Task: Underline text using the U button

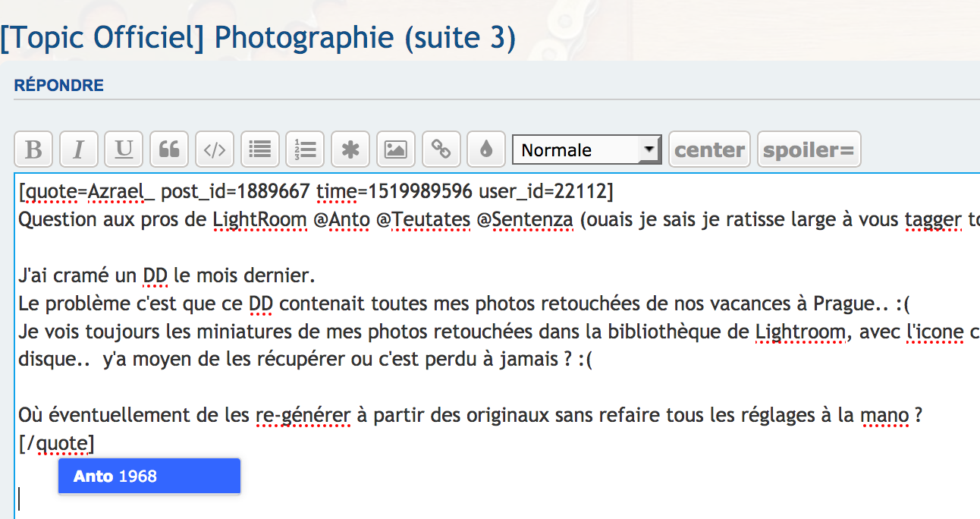Action: pos(124,149)
